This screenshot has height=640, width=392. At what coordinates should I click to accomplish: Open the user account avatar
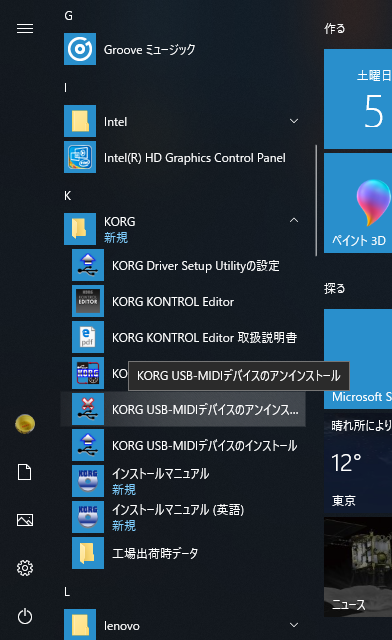click(x=25, y=424)
